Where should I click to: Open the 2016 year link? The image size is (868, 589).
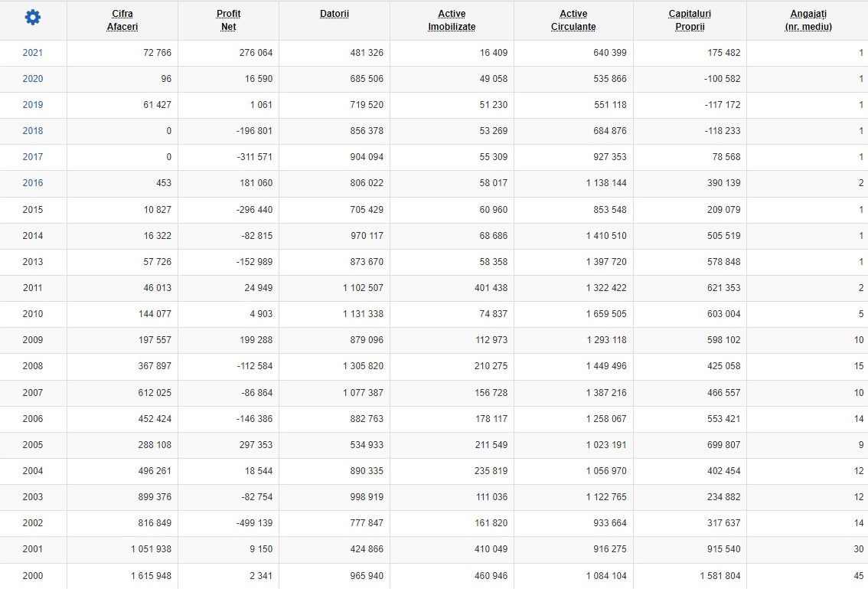(x=33, y=183)
